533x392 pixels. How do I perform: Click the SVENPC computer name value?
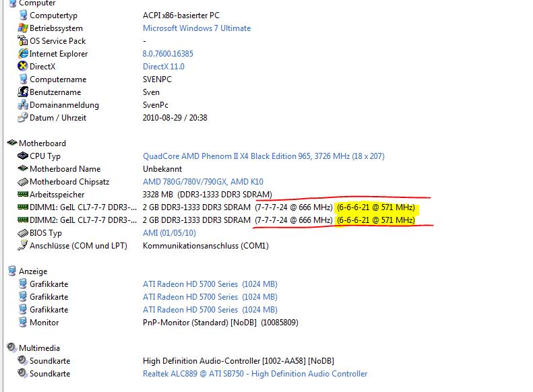point(157,79)
